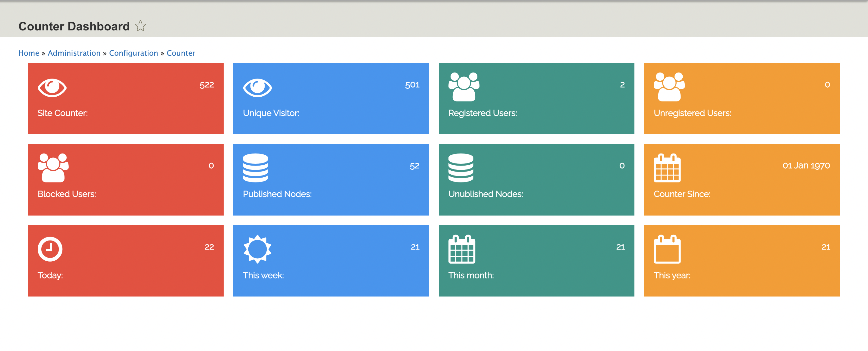The image size is (868, 351).
Task: Click the 01 Jan 1970 date value
Action: click(806, 166)
